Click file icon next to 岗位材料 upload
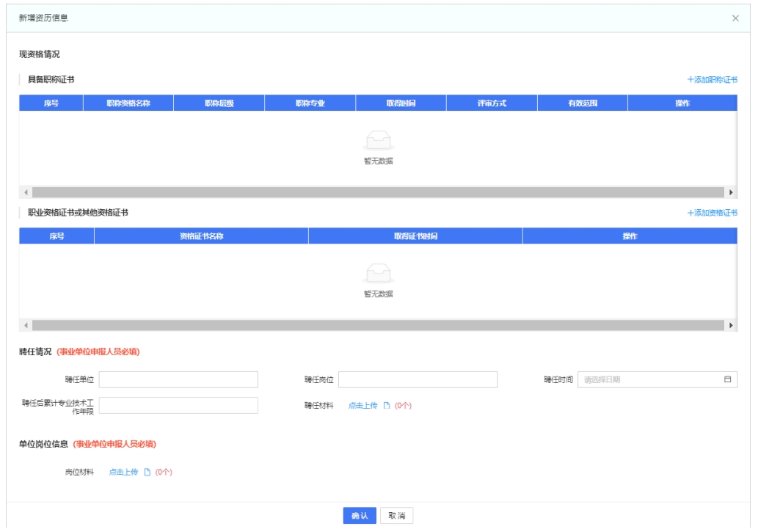 147,473
